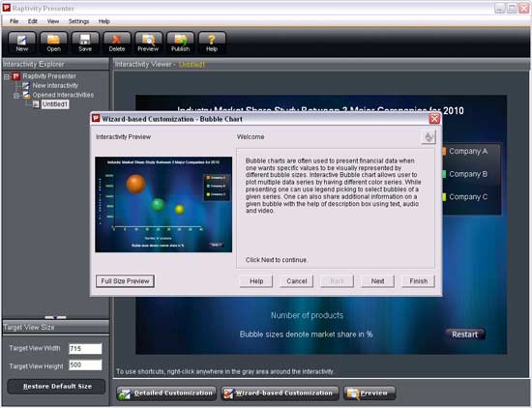Open the Settings menu

pos(78,21)
